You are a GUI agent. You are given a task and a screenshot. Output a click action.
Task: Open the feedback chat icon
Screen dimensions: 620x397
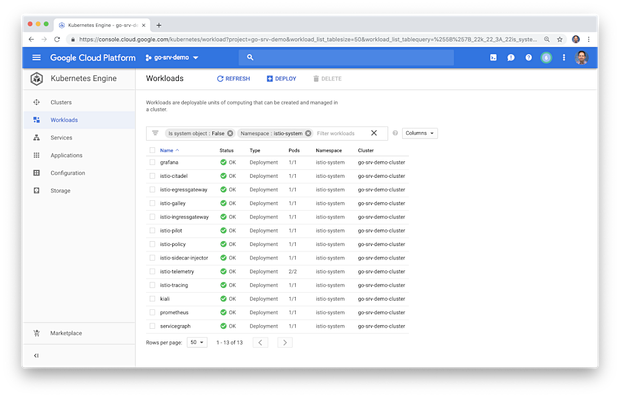(x=511, y=58)
